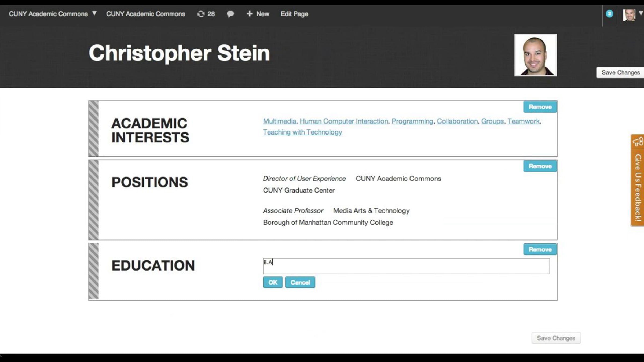
Task: Click the bottom Save Changes button
Action: [556, 338]
